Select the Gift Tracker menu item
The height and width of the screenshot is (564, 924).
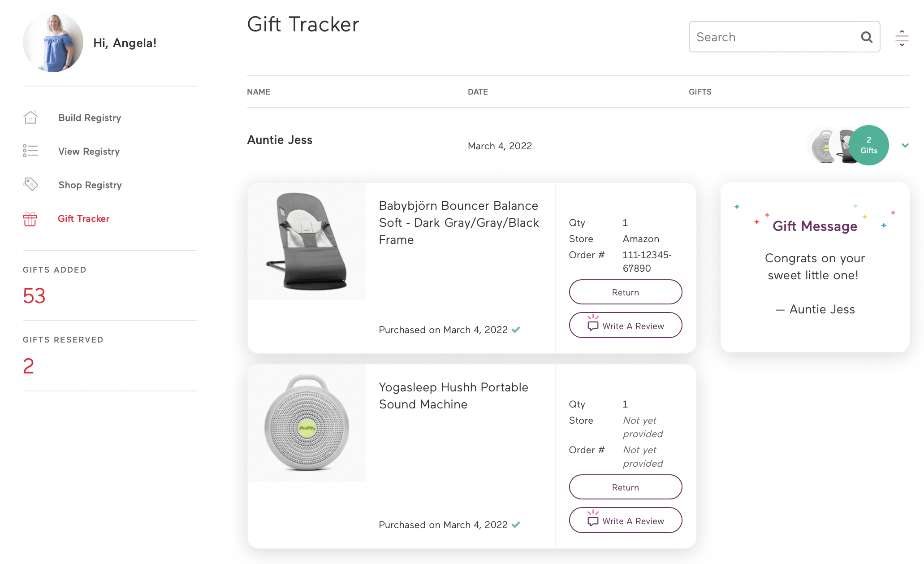point(84,218)
